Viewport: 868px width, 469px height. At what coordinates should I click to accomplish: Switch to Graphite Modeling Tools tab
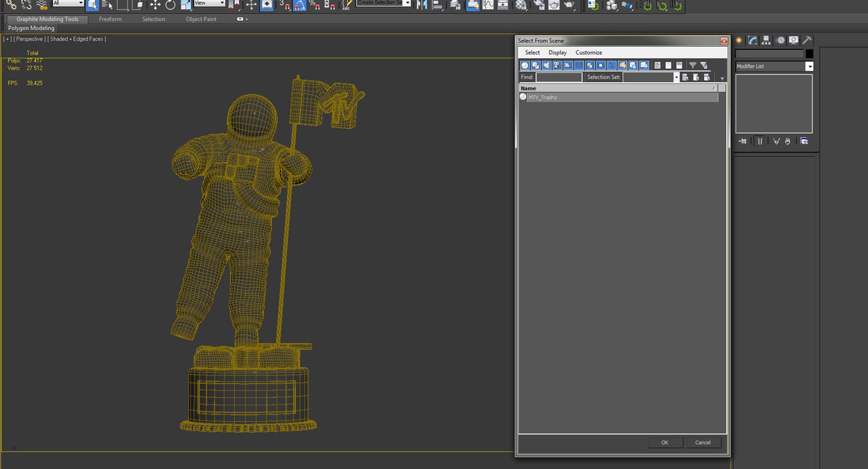point(47,19)
